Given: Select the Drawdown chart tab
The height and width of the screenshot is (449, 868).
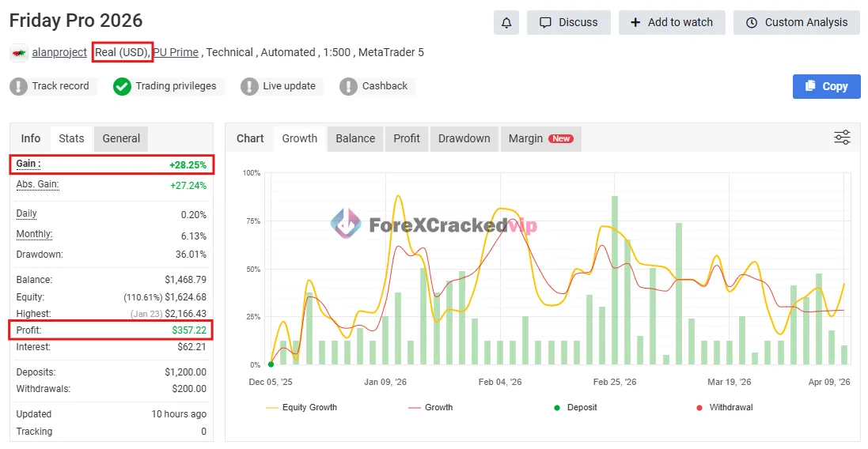Looking at the screenshot, I should tap(464, 138).
